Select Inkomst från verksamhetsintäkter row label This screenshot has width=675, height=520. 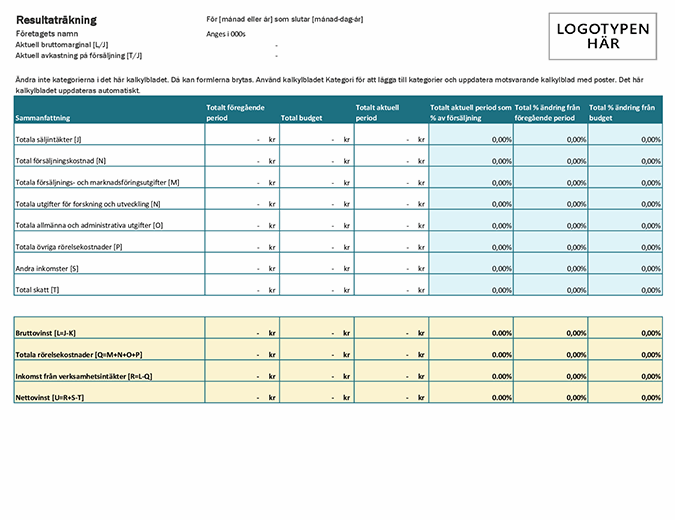(84, 376)
